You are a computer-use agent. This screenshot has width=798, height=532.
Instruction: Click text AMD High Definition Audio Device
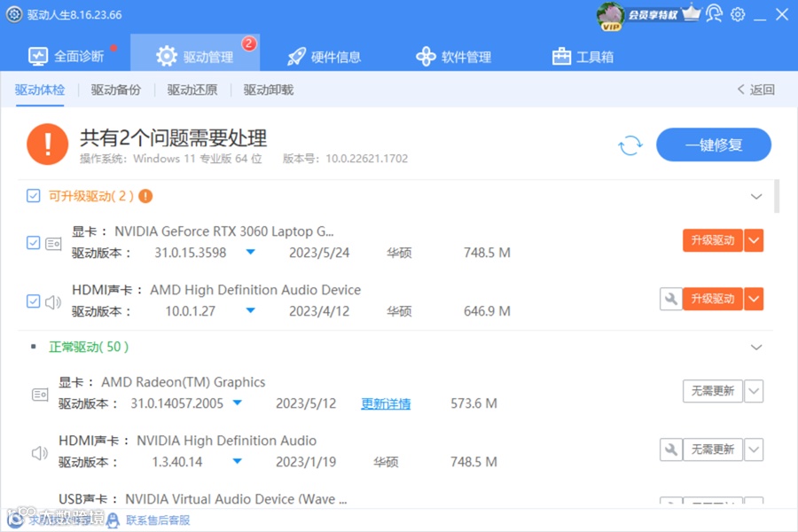click(x=255, y=290)
